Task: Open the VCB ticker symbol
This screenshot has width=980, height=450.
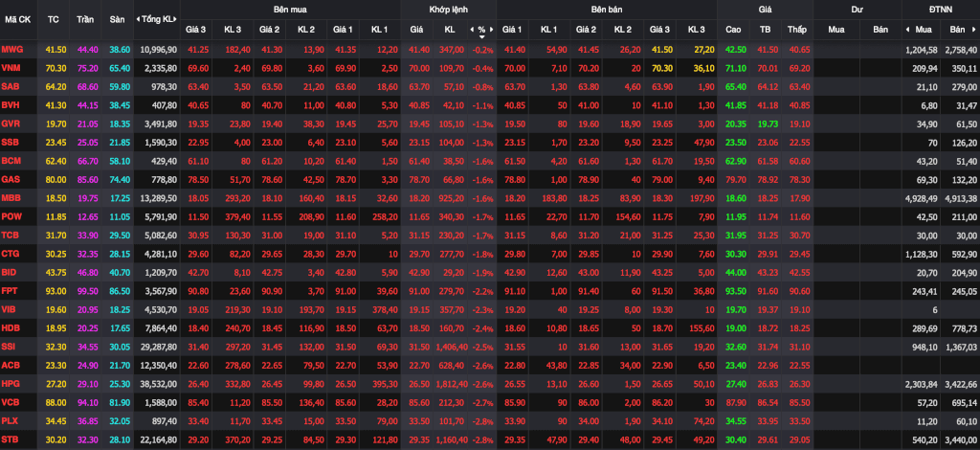Action: (11, 403)
